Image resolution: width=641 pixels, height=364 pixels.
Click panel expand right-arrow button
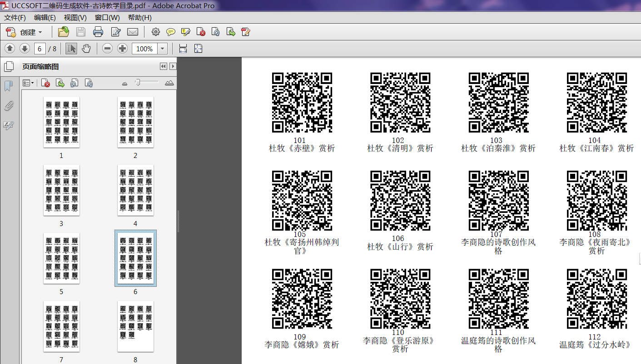pos(173,66)
